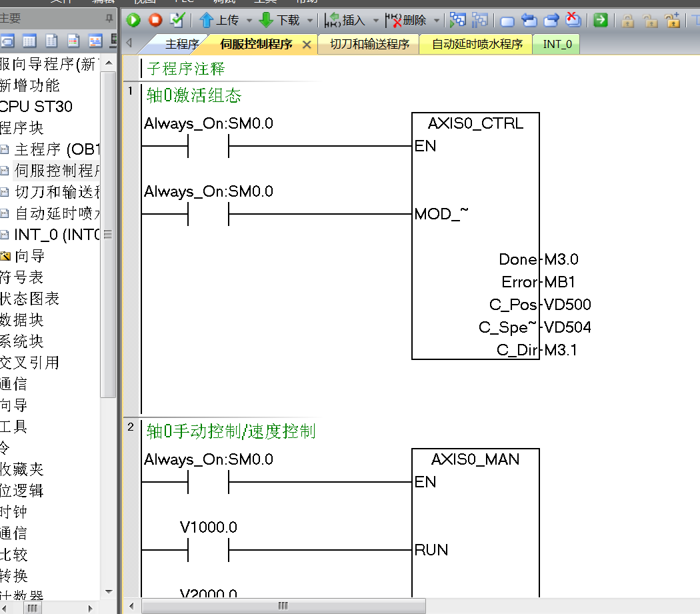
Task: Switch to the 切刀和输送程序 tab
Action: [369, 45]
